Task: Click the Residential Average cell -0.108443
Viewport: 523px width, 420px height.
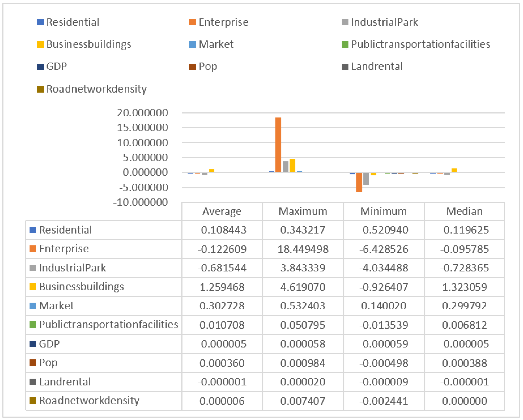Action: tap(222, 230)
